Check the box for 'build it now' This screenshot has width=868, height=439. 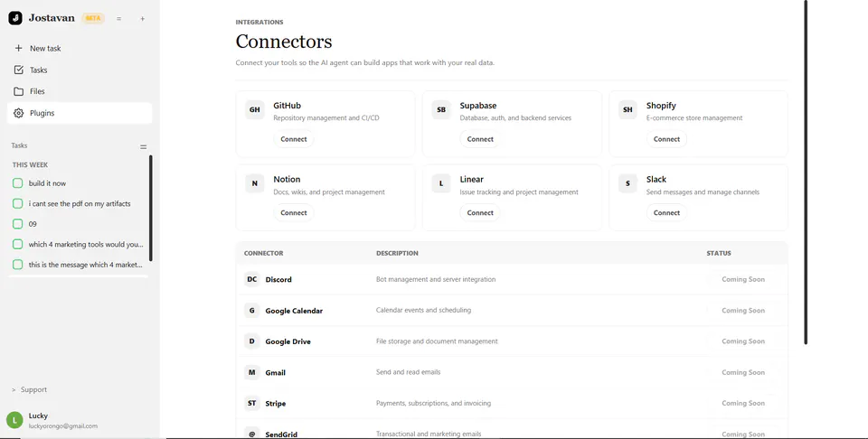18,183
